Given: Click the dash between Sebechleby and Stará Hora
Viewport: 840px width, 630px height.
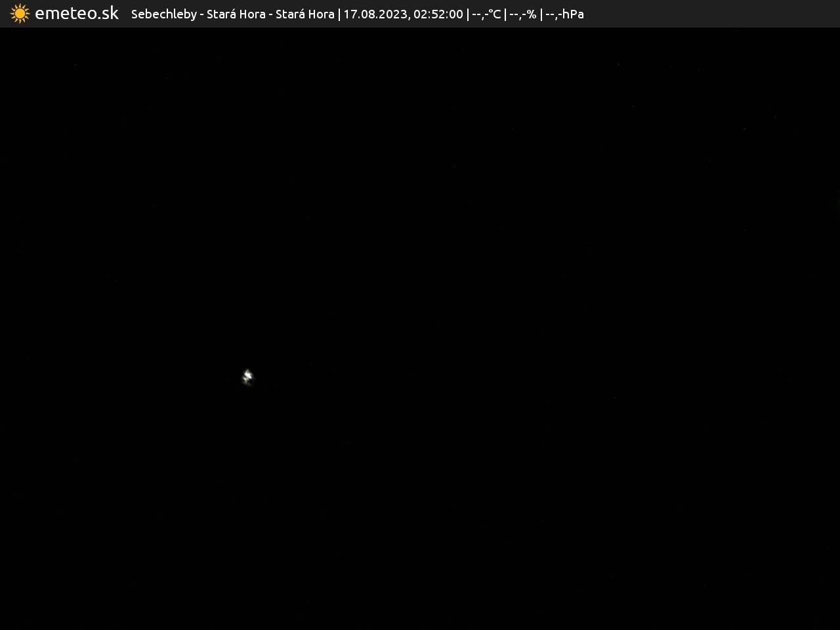Looking at the screenshot, I should (202, 14).
